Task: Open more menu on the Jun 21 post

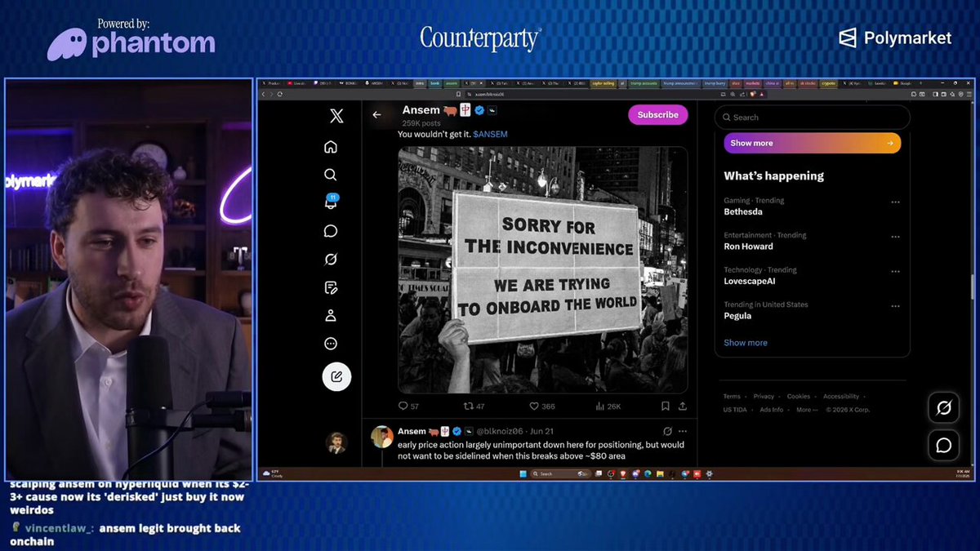Action: point(683,431)
